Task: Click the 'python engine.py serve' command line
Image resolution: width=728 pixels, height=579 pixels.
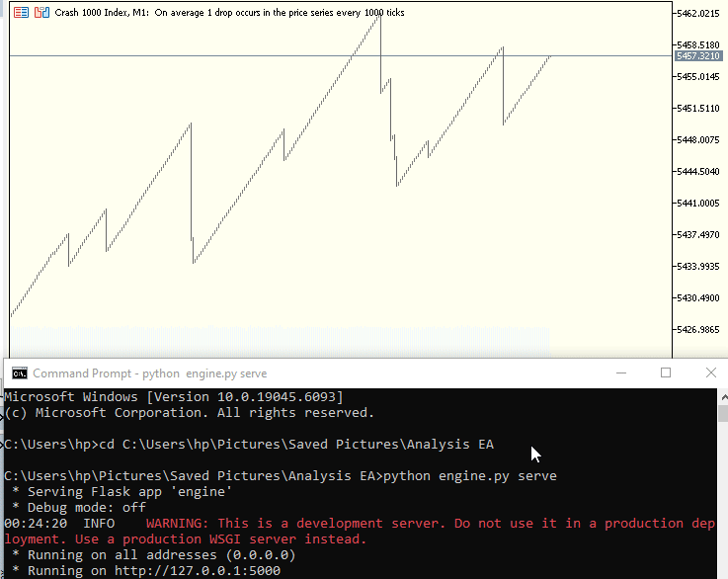Action: pos(281,476)
